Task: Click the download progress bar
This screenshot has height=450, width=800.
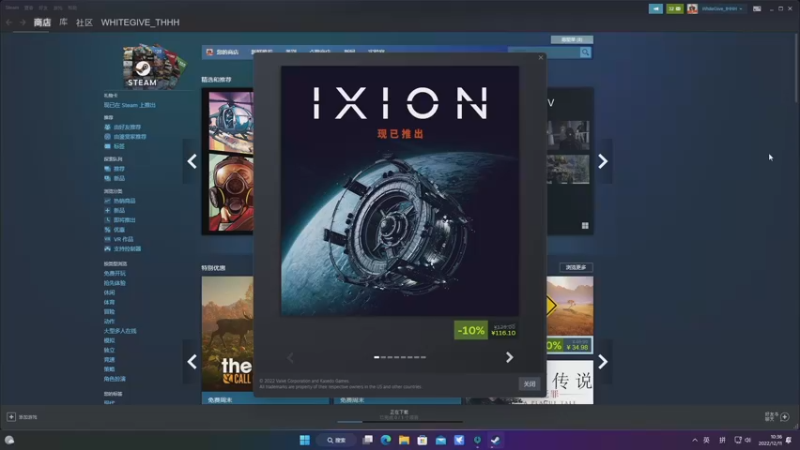Action: coord(400,422)
